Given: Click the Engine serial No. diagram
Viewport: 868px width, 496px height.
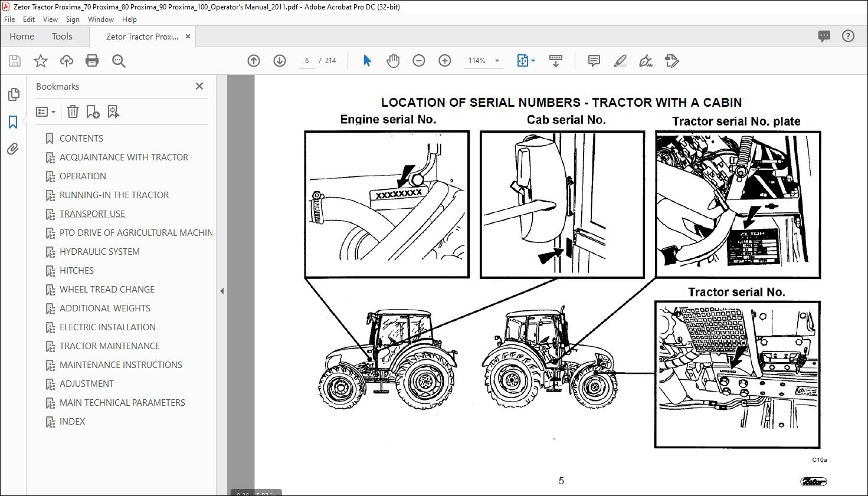Looking at the screenshot, I should 387,204.
